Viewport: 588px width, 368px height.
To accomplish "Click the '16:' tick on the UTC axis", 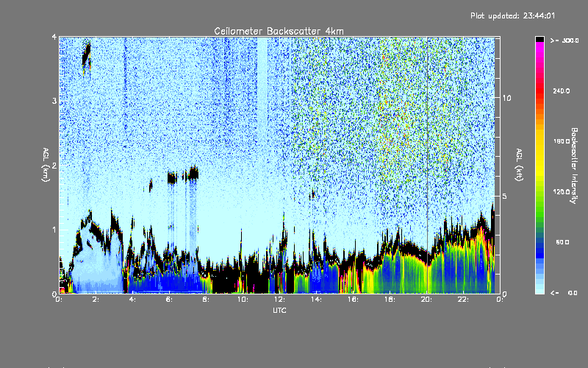I will click(353, 300).
